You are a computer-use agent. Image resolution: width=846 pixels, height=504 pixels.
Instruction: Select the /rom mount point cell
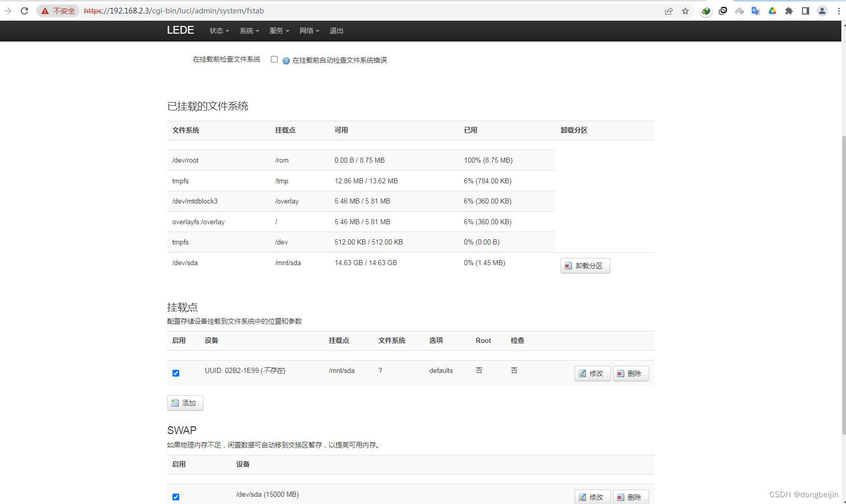282,161
